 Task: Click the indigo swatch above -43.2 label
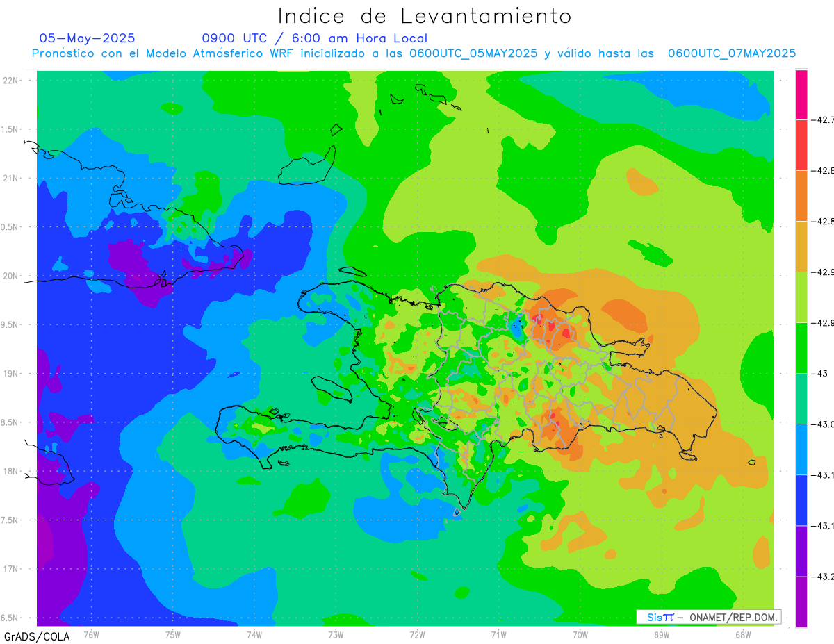801,551
